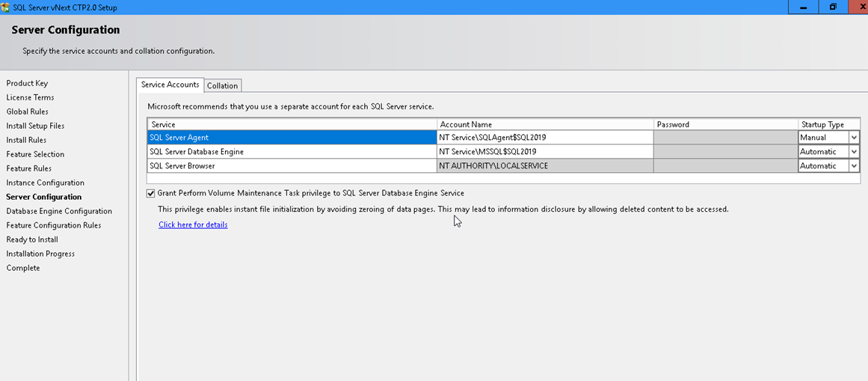Select the SQL Server Database Engine service cell
This screenshot has width=868, height=381.
[x=292, y=151]
